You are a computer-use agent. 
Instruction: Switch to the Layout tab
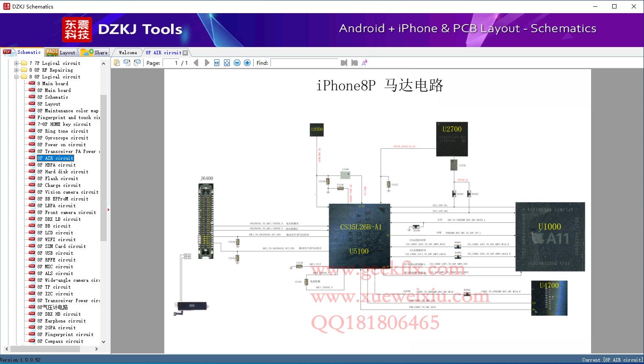[61, 53]
